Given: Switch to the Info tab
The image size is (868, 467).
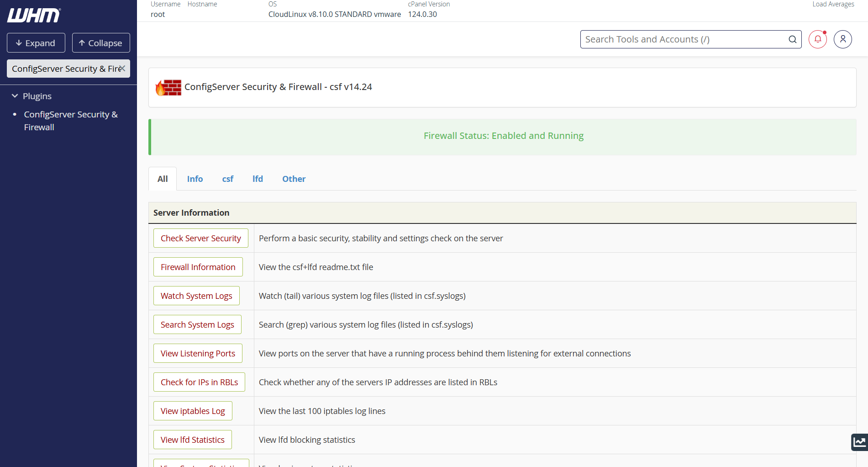Looking at the screenshot, I should pyautogui.click(x=195, y=179).
